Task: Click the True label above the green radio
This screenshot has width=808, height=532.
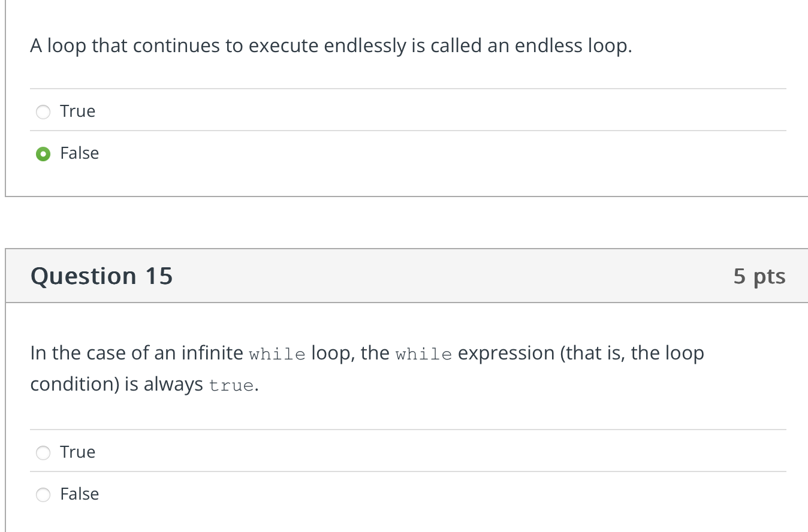Action: pyautogui.click(x=77, y=111)
